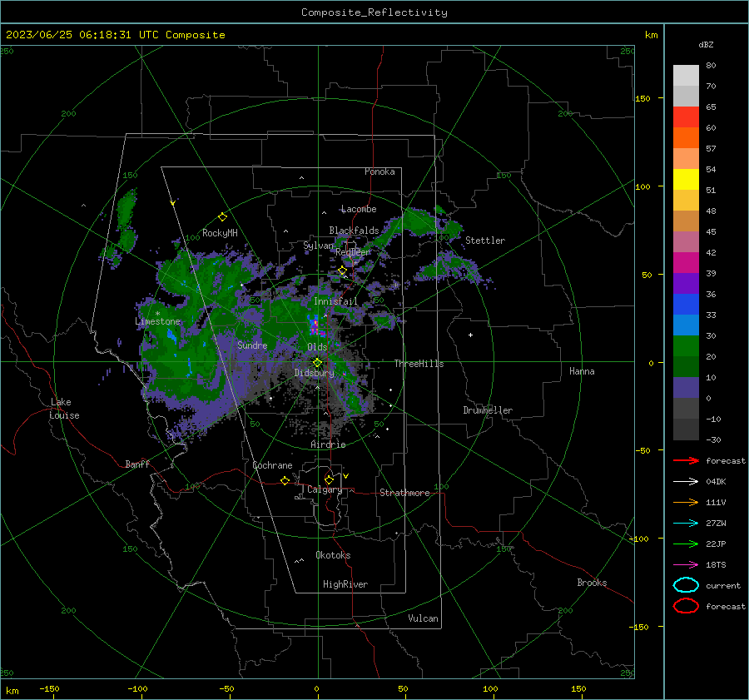749x700 pixels.
Task: Click the orange 111V arrow symbol
Action: point(686,502)
